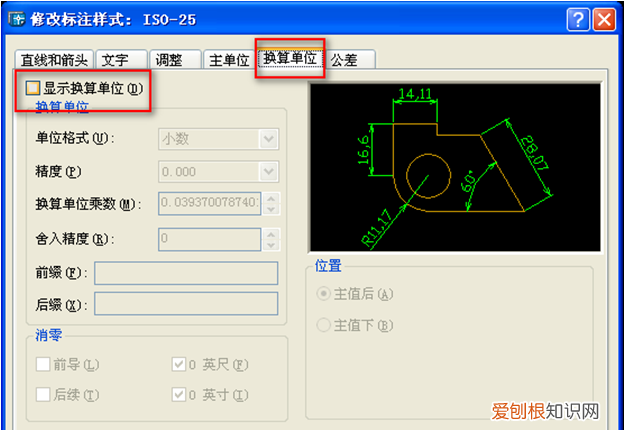
Task: Toggle the 前导 zero suppression checkbox
Action: point(43,364)
